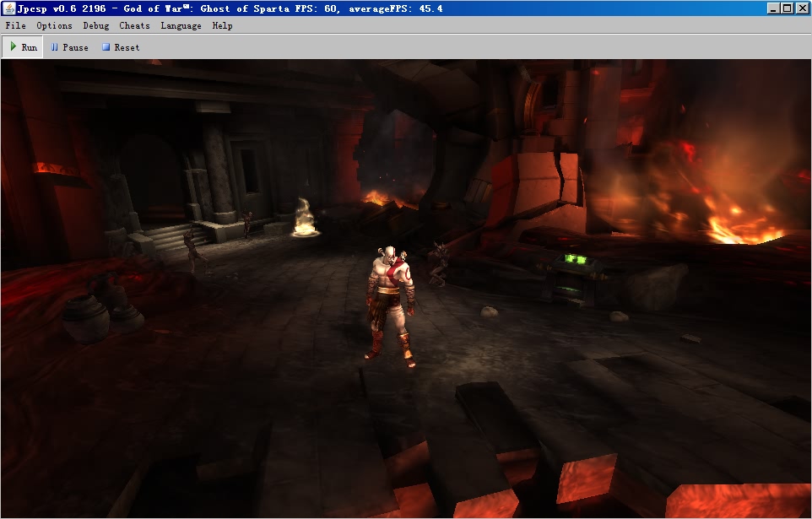Maximize the Jpcsp emulator window
812x519 pixels.
787,8
